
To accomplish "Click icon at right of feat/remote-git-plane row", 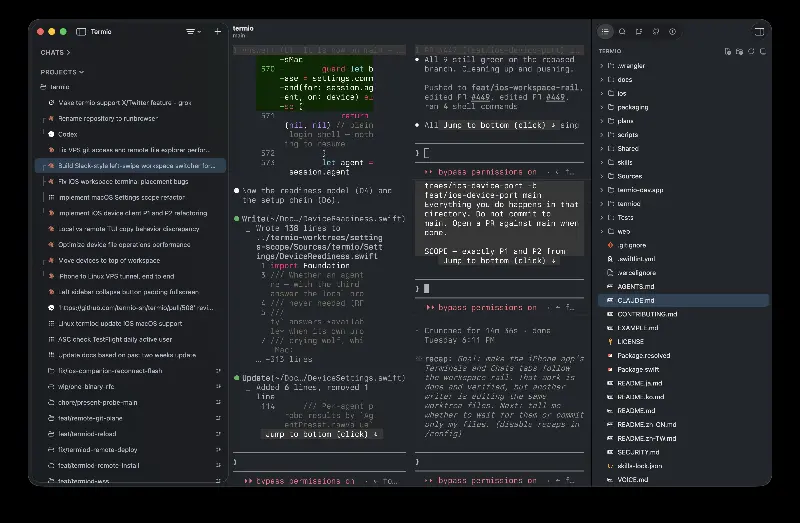I will (218, 418).
